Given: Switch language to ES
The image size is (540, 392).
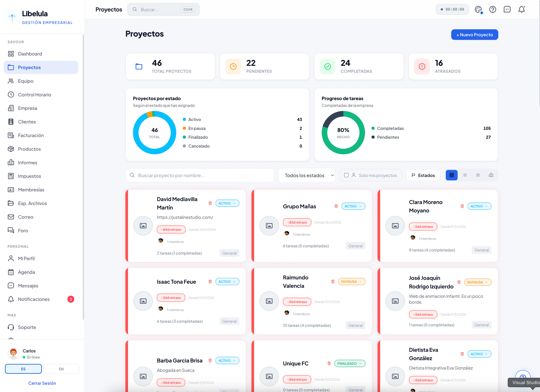Looking at the screenshot, I should [x=23, y=369].
